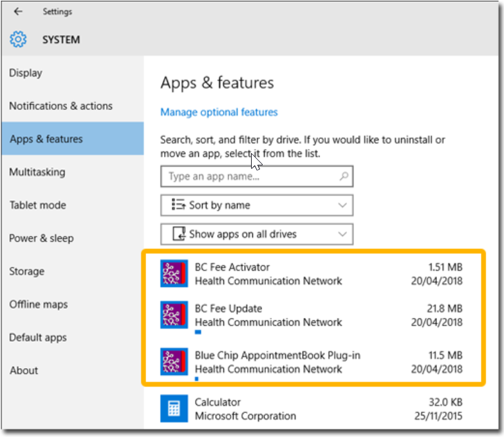Select Apps & features in sidebar
This screenshot has width=504, height=444.
pyautogui.click(x=73, y=139)
